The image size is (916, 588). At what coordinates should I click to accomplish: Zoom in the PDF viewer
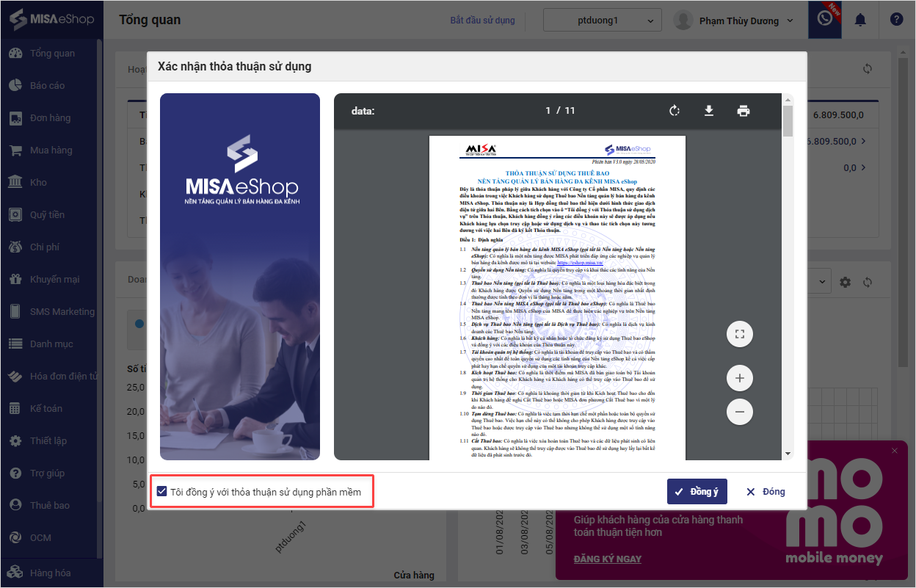740,379
